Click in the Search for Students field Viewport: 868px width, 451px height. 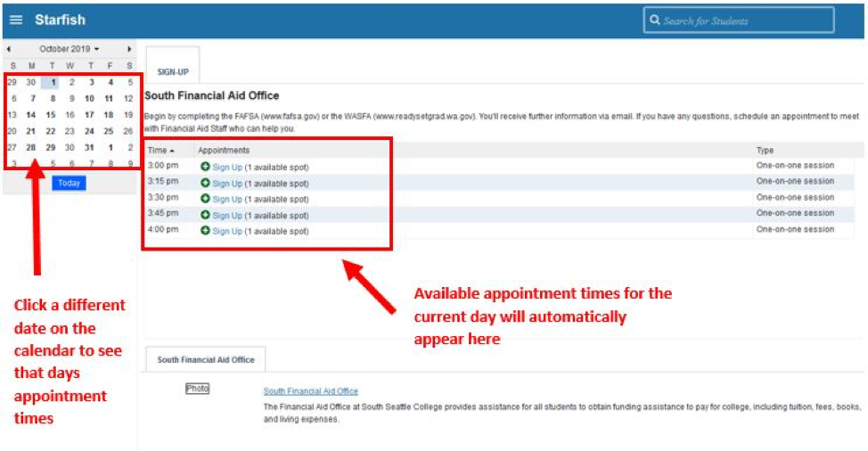739,20
